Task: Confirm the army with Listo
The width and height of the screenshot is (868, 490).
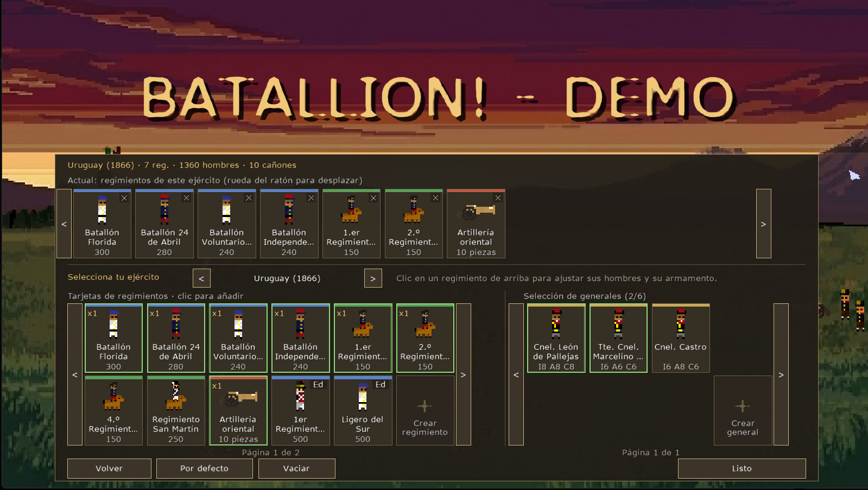Action: click(x=742, y=468)
